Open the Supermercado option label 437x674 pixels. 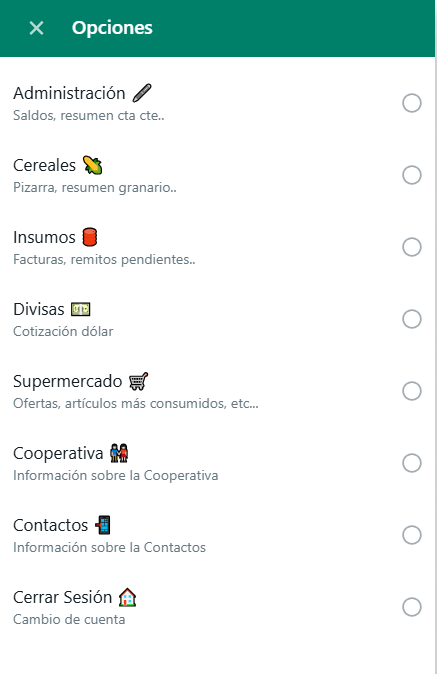point(67,382)
